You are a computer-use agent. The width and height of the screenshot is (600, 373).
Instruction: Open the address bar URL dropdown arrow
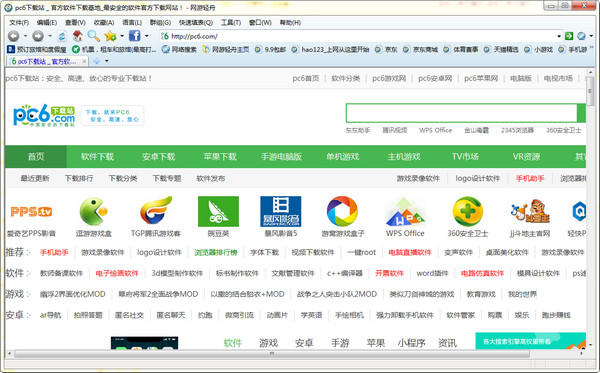[x=559, y=36]
